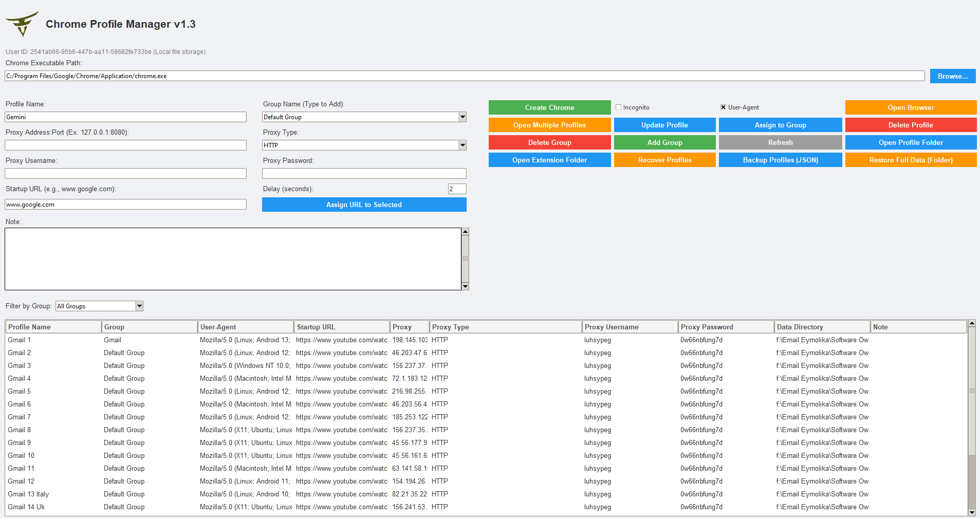The width and height of the screenshot is (980, 518).
Task: Click the Proxy column header
Action: 410,327
